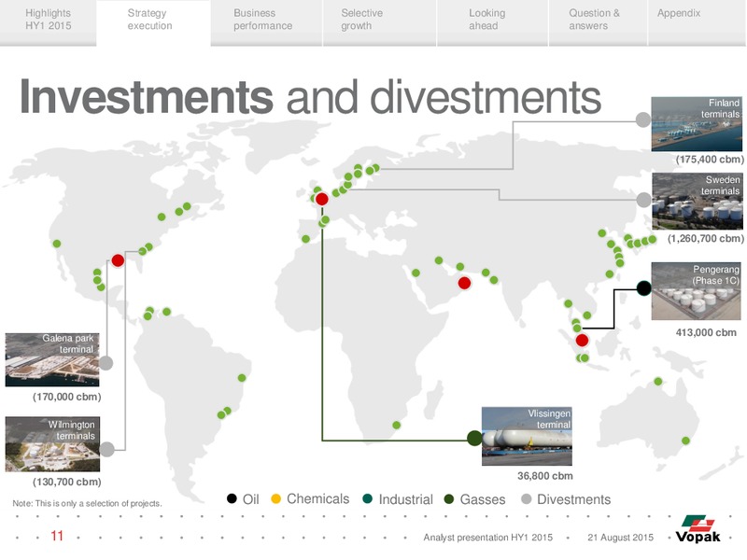747x560 pixels.
Task: Click the red map dot near Houston
Action: [119, 260]
